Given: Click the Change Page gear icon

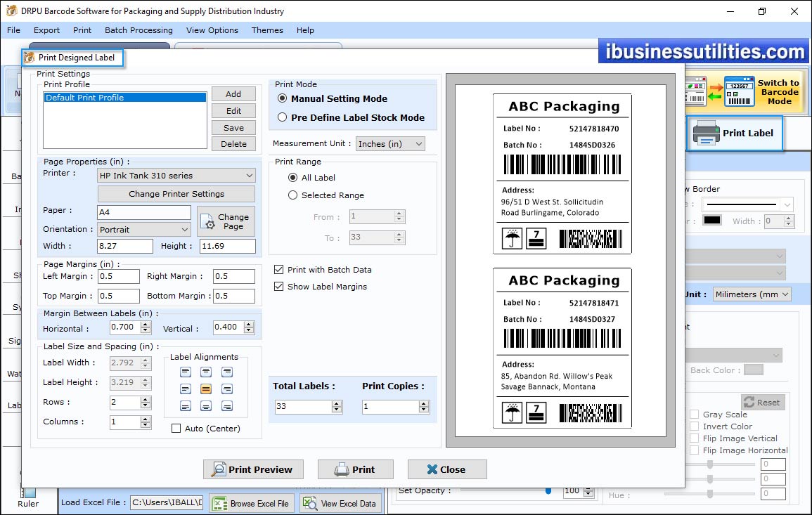Looking at the screenshot, I should pos(207,221).
